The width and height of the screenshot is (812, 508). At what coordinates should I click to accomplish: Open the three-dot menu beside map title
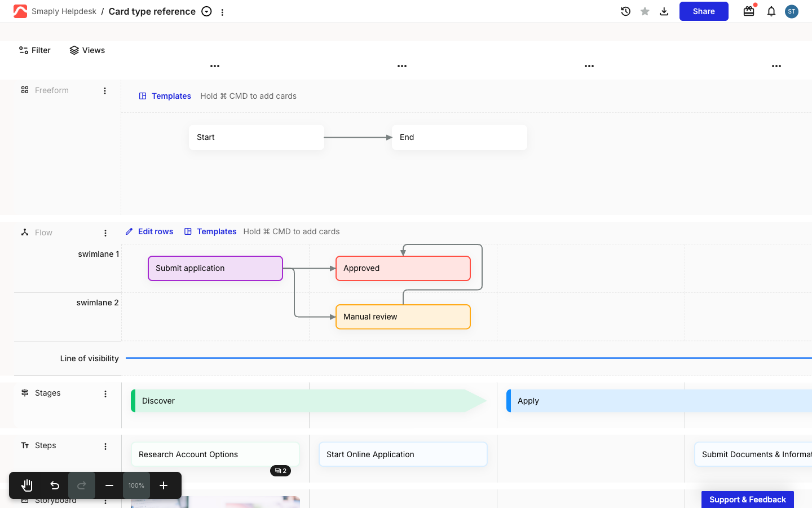click(222, 12)
